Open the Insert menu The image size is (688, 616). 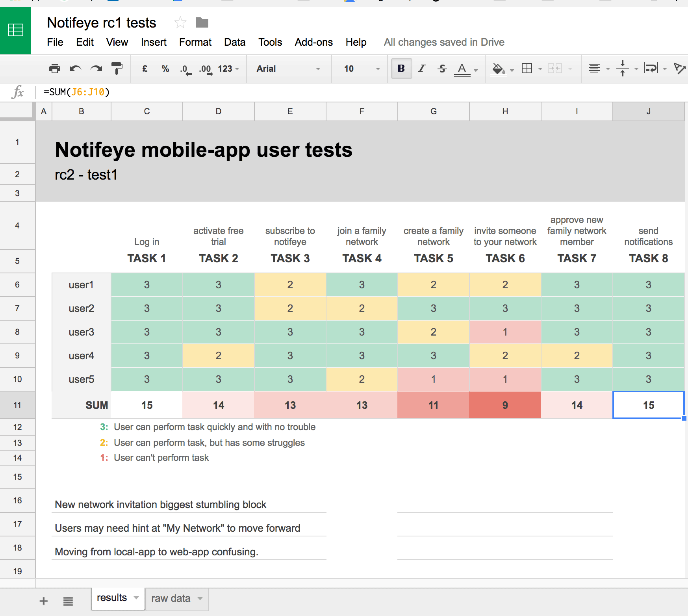click(x=154, y=42)
